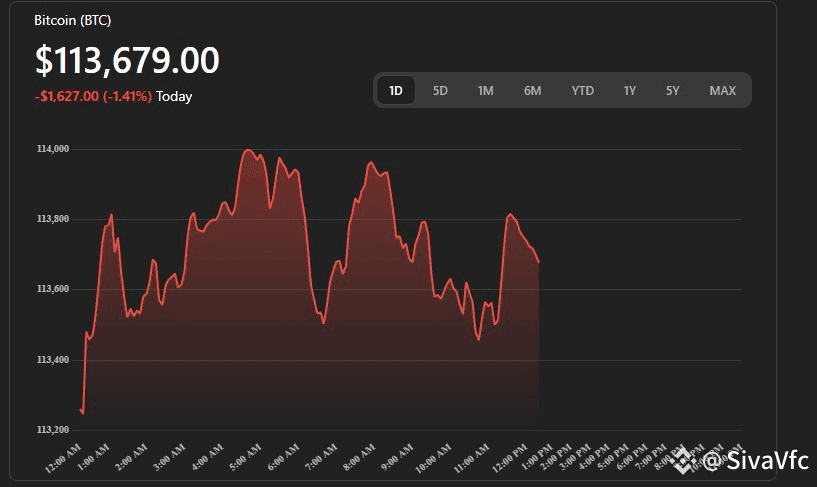Click the 8:00 AM x-axis label

coord(360,457)
